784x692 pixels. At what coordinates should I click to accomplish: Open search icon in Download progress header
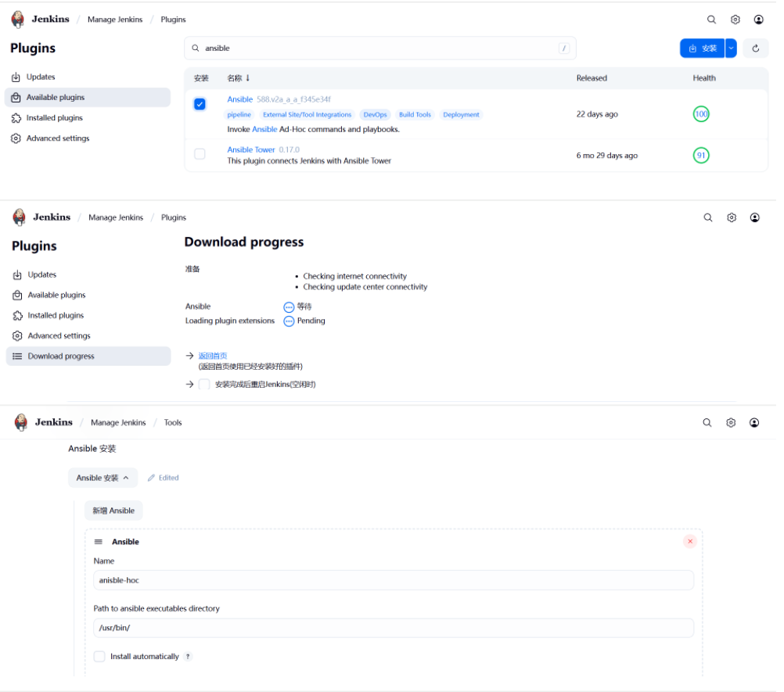(707, 217)
